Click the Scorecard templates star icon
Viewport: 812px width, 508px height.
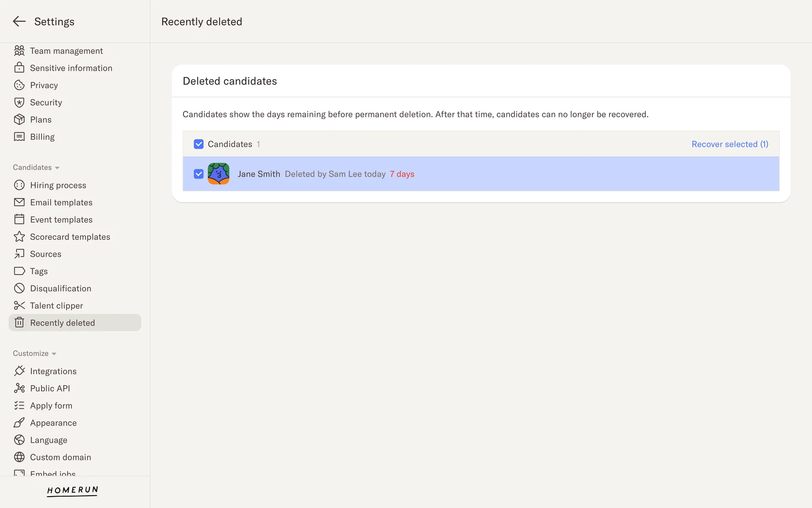point(19,237)
